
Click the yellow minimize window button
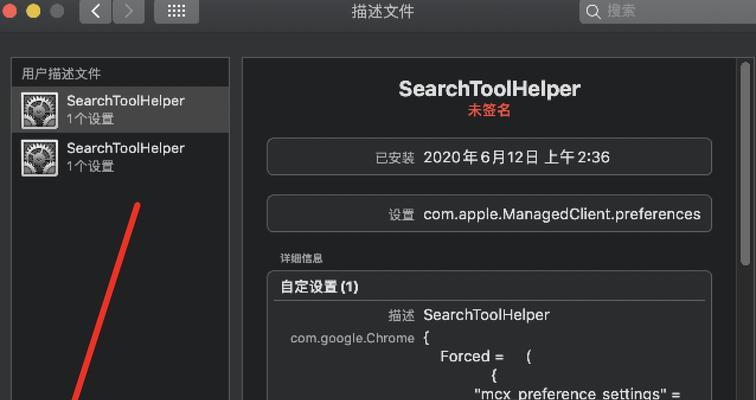pyautogui.click(x=33, y=11)
